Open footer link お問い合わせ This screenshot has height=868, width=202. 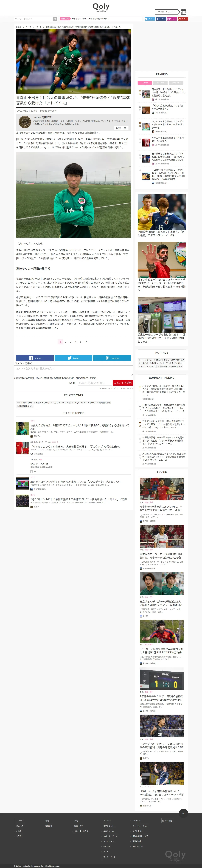pyautogui.click(x=137, y=846)
